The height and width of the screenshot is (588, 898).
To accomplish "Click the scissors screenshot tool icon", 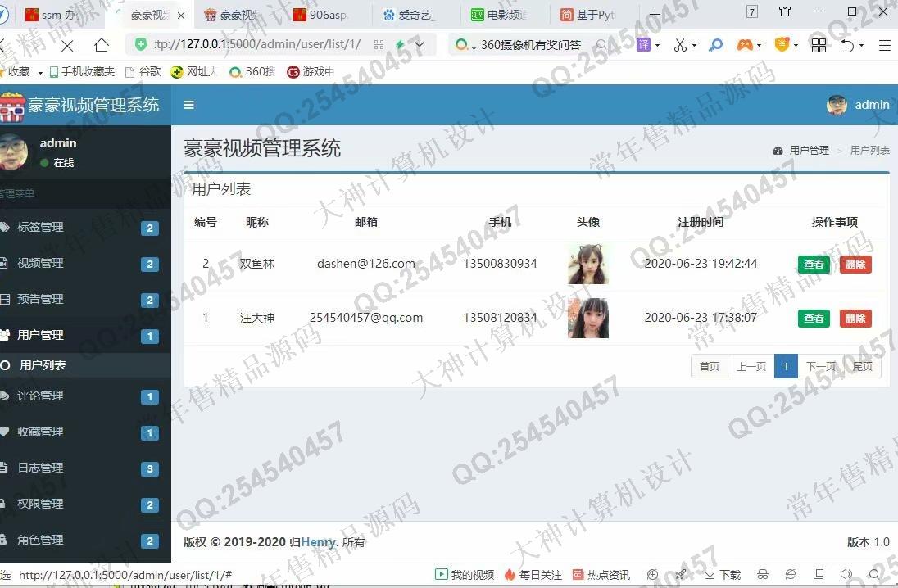I will [680, 45].
